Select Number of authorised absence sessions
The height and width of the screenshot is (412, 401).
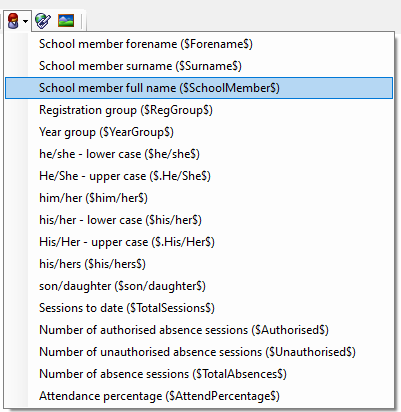click(199, 330)
